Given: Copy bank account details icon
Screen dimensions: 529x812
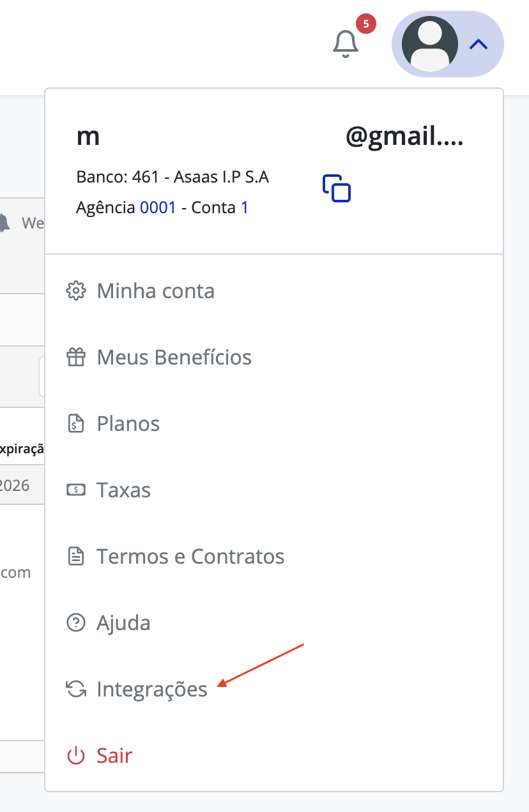Looking at the screenshot, I should [x=337, y=188].
